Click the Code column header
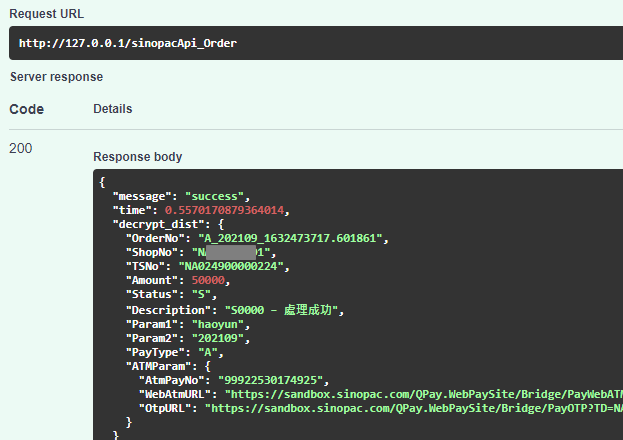The width and height of the screenshot is (623, 440). (x=27, y=109)
